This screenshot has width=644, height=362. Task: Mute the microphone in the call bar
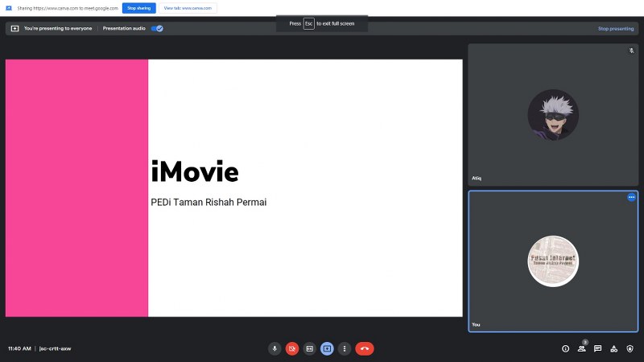tap(275, 348)
